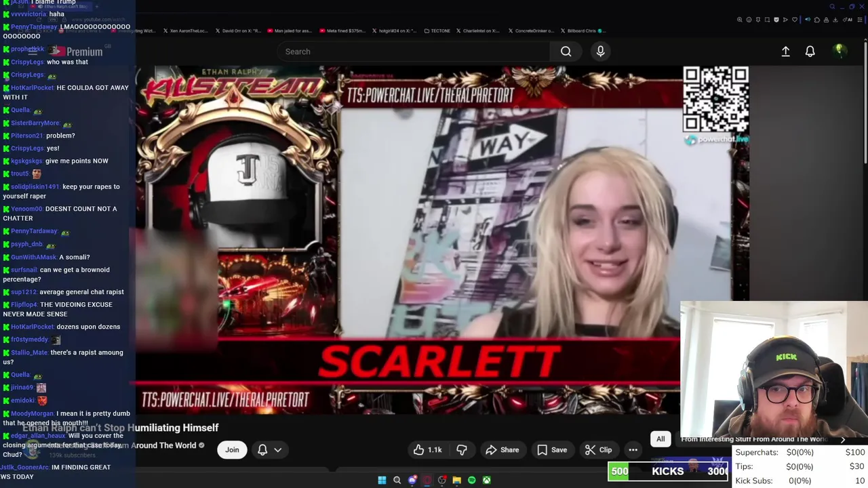Click the video title Ethan Ralph Can't Stop
The width and height of the screenshot is (868, 488).
point(121,428)
